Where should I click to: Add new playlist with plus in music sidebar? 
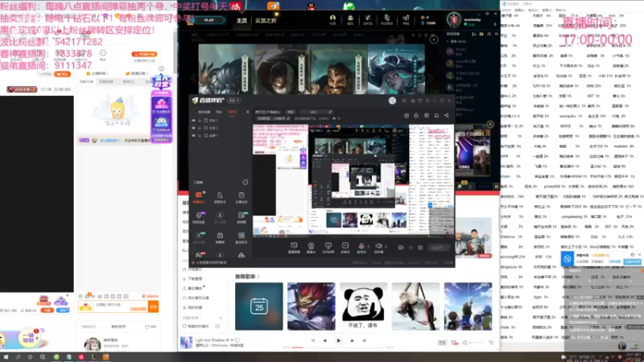[221, 318]
